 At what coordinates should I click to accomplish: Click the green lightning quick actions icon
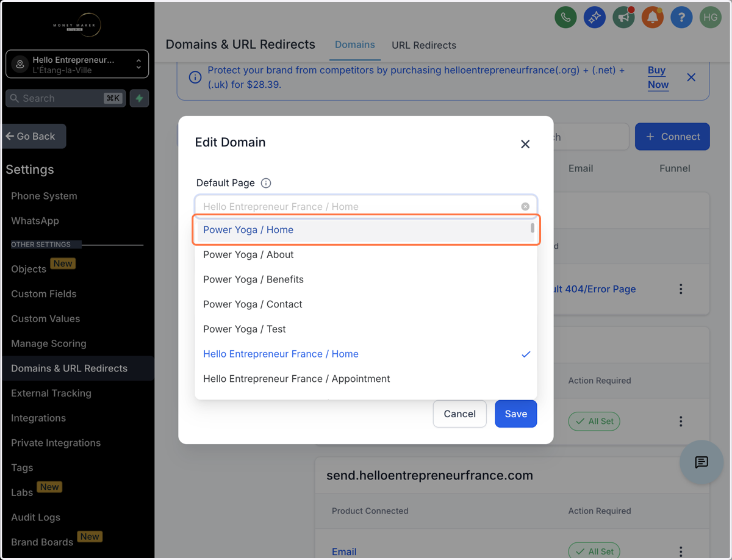pyautogui.click(x=140, y=98)
